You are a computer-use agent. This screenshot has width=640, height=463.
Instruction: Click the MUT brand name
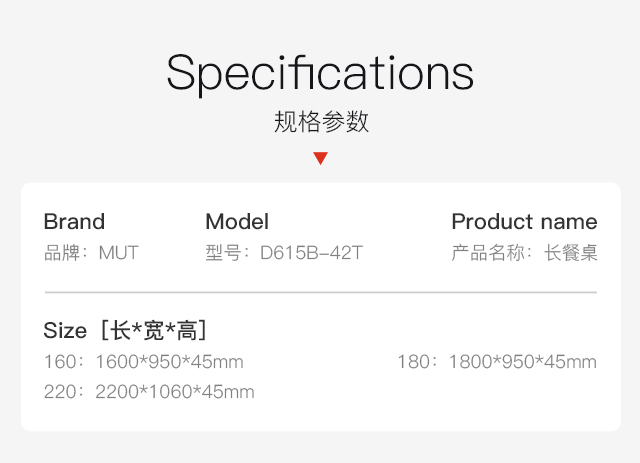click(x=119, y=253)
